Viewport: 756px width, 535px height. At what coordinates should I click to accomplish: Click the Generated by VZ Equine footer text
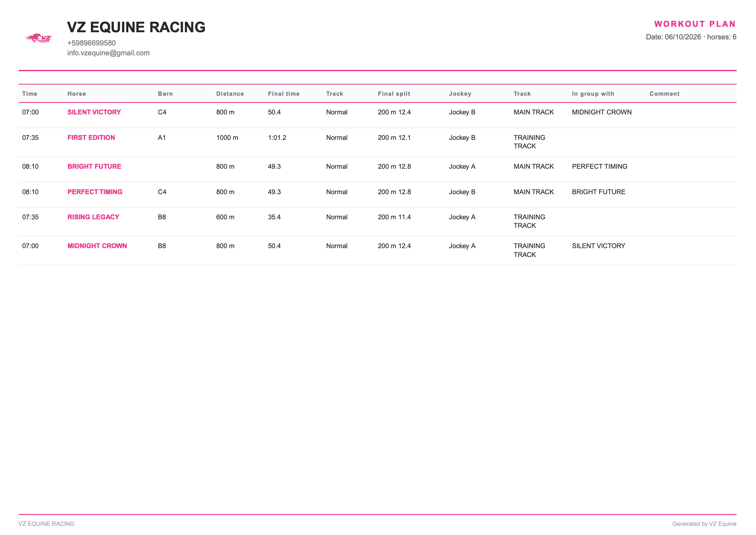point(704,524)
